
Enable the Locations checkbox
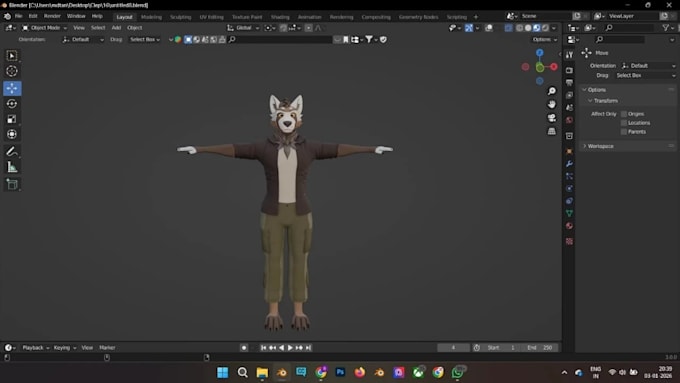[624, 123]
